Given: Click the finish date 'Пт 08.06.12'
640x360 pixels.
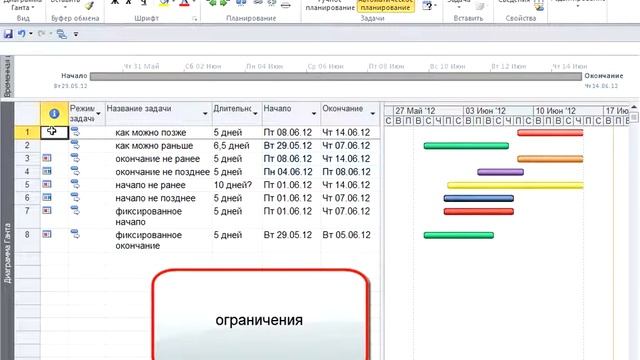Looking at the screenshot, I should tap(347, 172).
